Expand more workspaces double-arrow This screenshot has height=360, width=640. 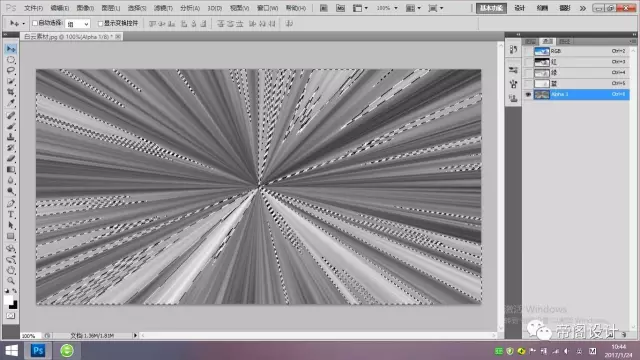[x=582, y=8]
